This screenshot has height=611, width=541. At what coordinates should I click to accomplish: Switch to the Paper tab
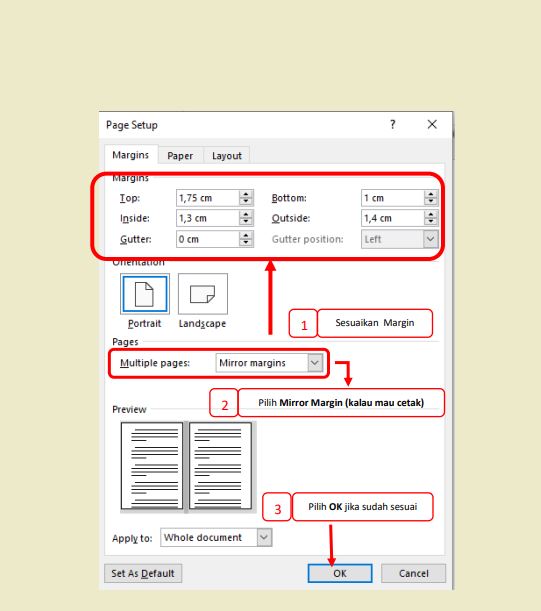click(x=180, y=155)
